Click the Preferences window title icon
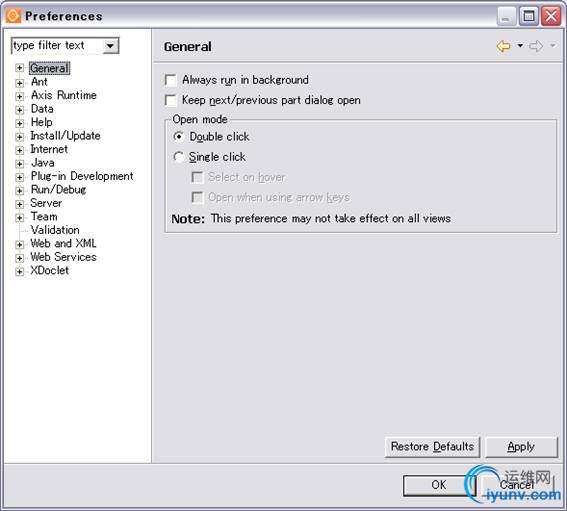This screenshot has width=567, height=511. point(13,16)
